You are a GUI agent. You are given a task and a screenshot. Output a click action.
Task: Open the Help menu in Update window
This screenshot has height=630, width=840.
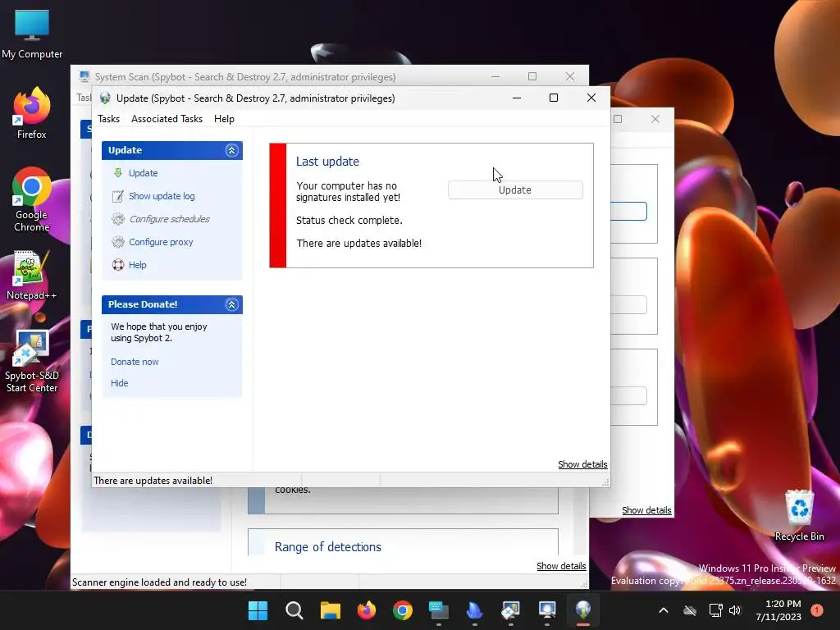pyautogui.click(x=224, y=119)
